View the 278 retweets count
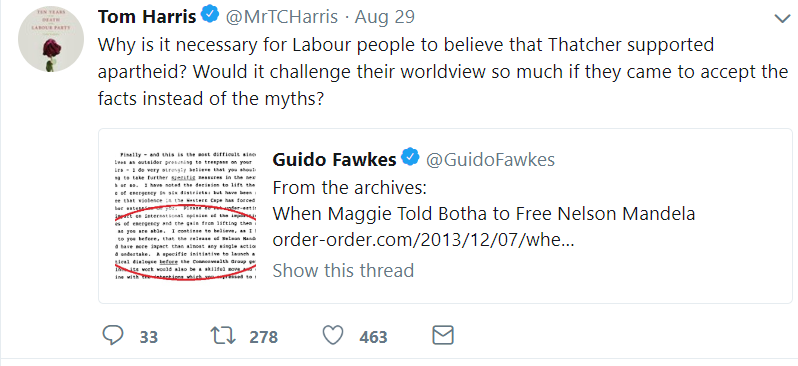Image resolution: width=798 pixels, height=366 pixels. point(264,337)
